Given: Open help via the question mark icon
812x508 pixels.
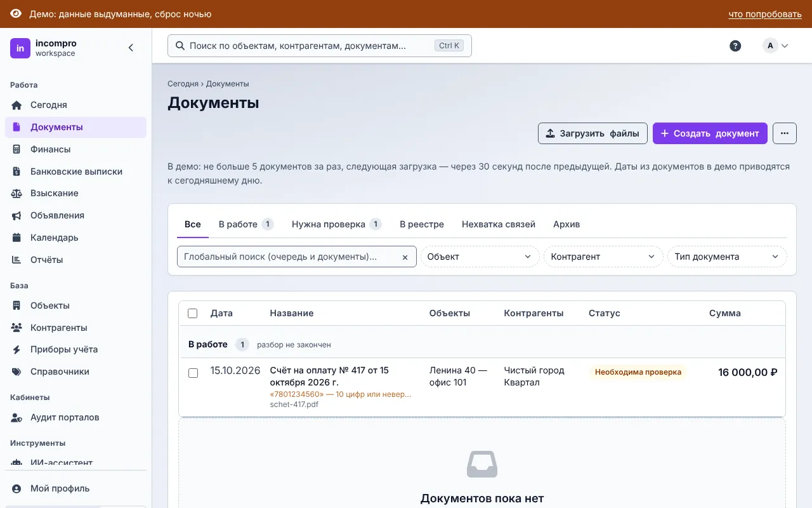Looking at the screenshot, I should click(x=735, y=46).
